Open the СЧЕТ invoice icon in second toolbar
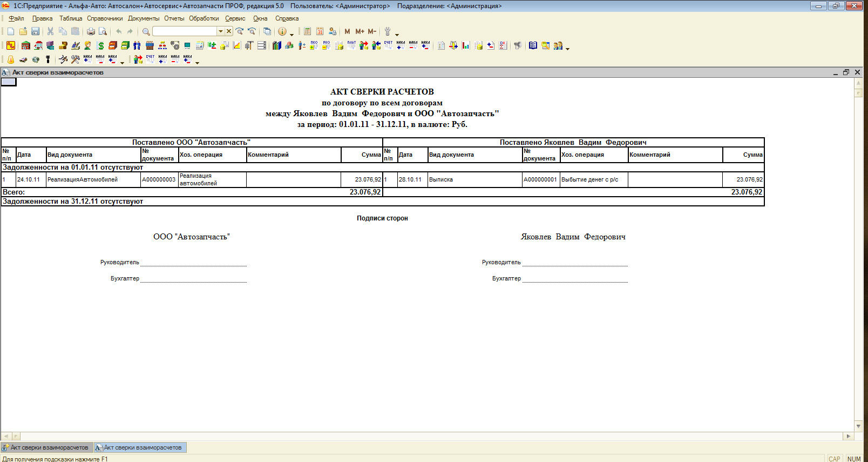This screenshot has width=868, height=462. [388, 45]
